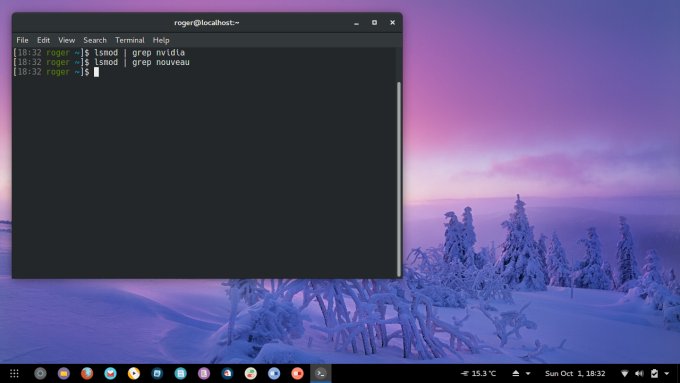Open the battery status indicator

click(654, 373)
